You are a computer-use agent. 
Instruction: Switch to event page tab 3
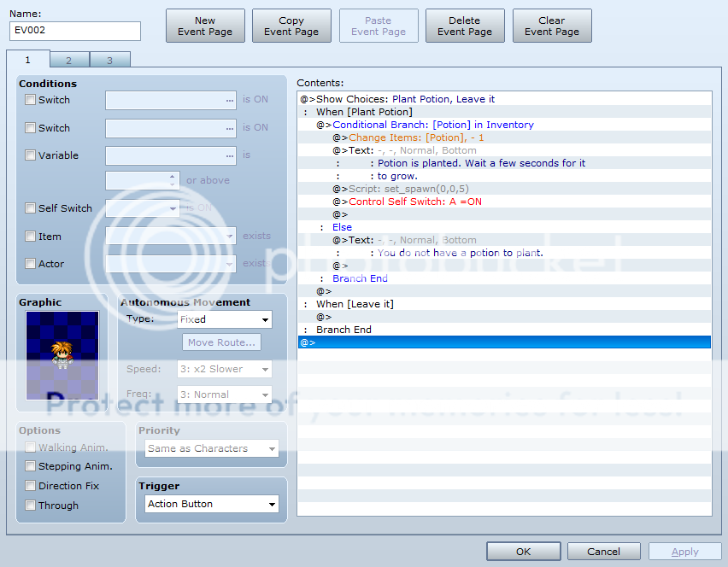(109, 60)
